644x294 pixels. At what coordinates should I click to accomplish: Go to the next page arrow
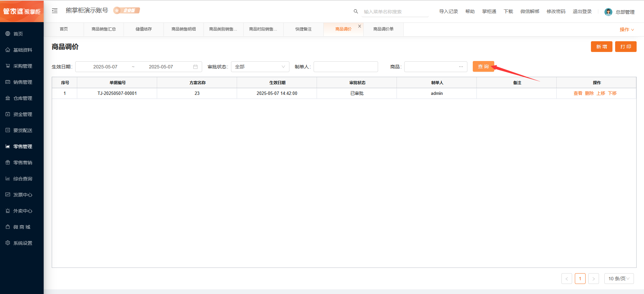coord(594,279)
